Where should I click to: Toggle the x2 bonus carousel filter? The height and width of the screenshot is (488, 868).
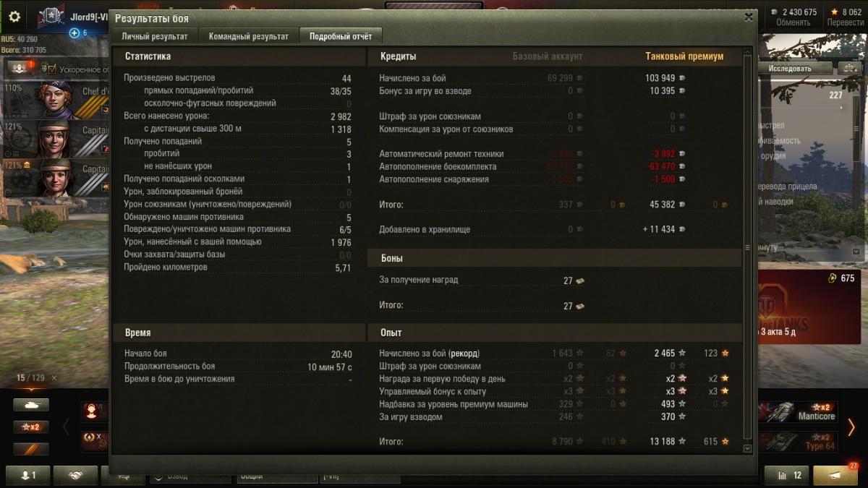click(x=31, y=427)
